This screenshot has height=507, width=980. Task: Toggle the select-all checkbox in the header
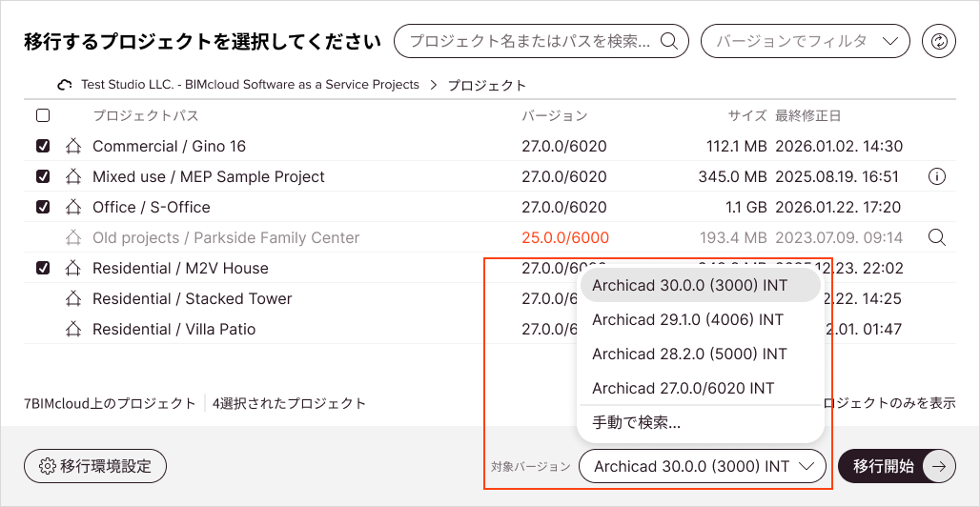point(43,115)
